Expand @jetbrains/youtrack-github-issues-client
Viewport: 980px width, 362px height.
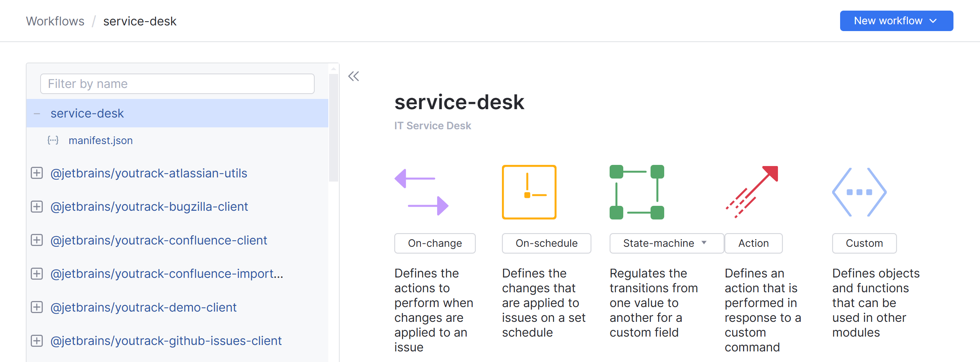click(x=36, y=341)
